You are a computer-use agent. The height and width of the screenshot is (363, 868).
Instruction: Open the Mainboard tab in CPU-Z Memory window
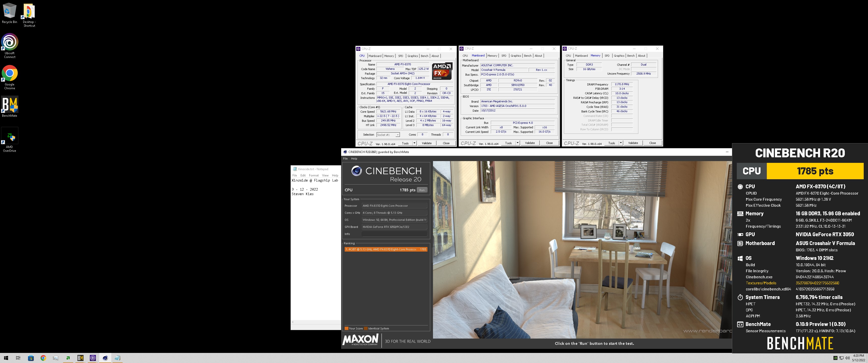point(581,56)
